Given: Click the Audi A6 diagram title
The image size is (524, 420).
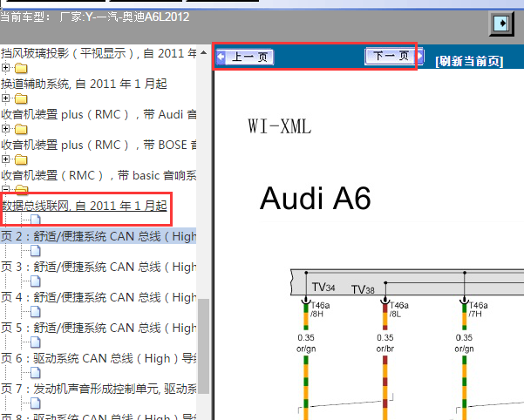Looking at the screenshot, I should click(x=315, y=199).
